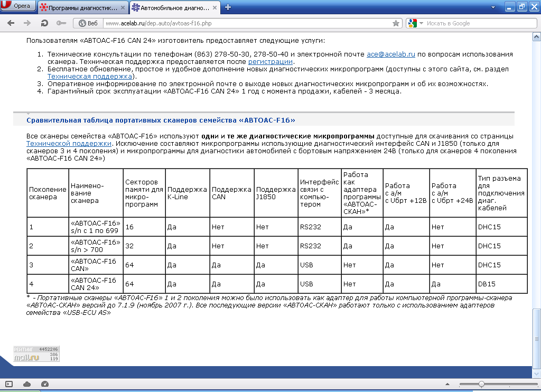Switch to the Программы диагностики tab

tap(82, 7)
